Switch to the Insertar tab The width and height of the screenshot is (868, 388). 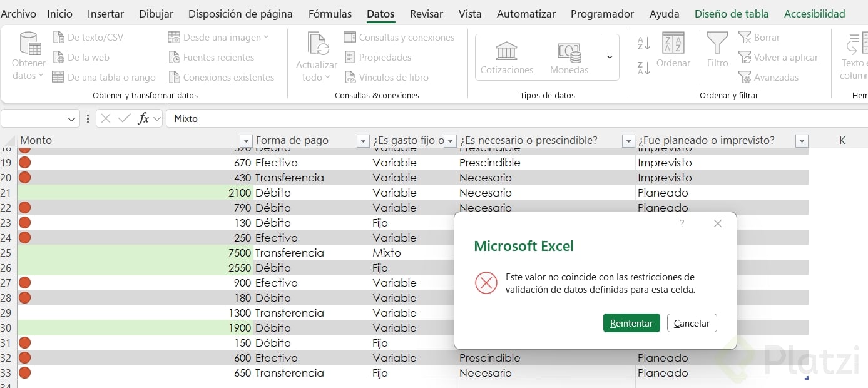[106, 14]
